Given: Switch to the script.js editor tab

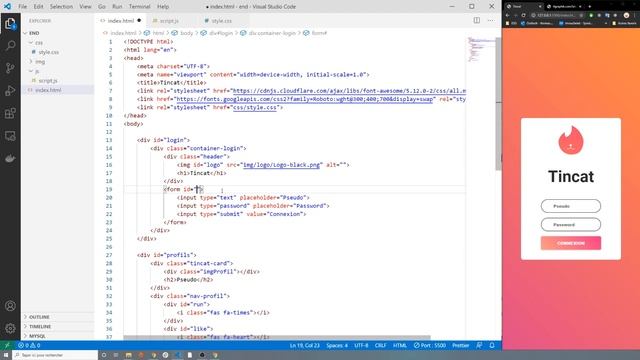Looking at the screenshot, I should tap(169, 21).
